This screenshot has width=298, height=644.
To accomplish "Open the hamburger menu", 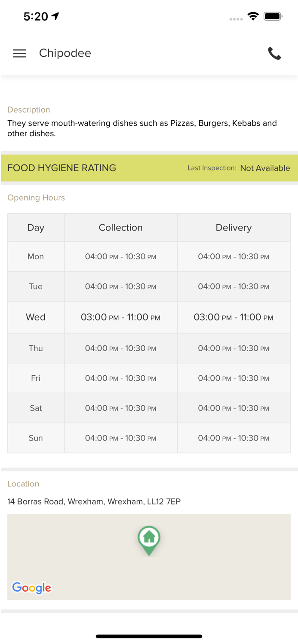I will click(19, 53).
